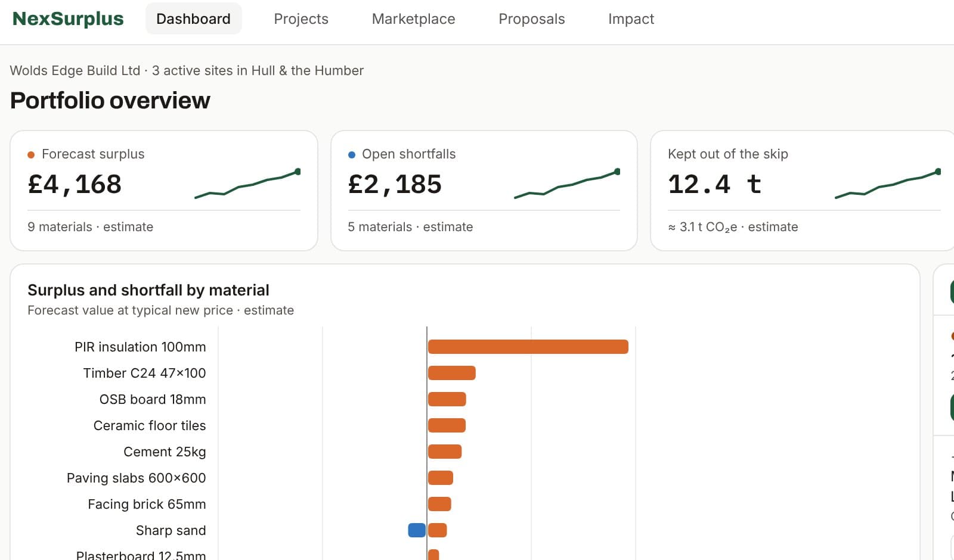Select the Timber C24 47×100 surplus bar

tap(452, 373)
